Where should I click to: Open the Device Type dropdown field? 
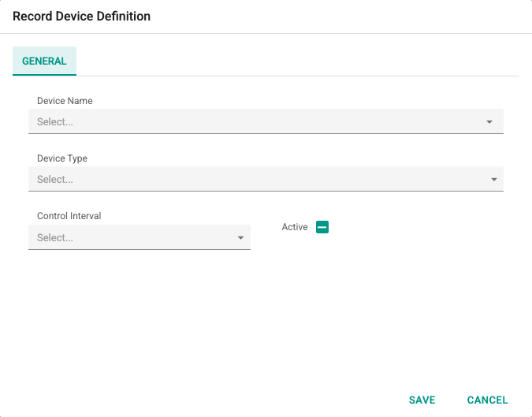point(266,179)
